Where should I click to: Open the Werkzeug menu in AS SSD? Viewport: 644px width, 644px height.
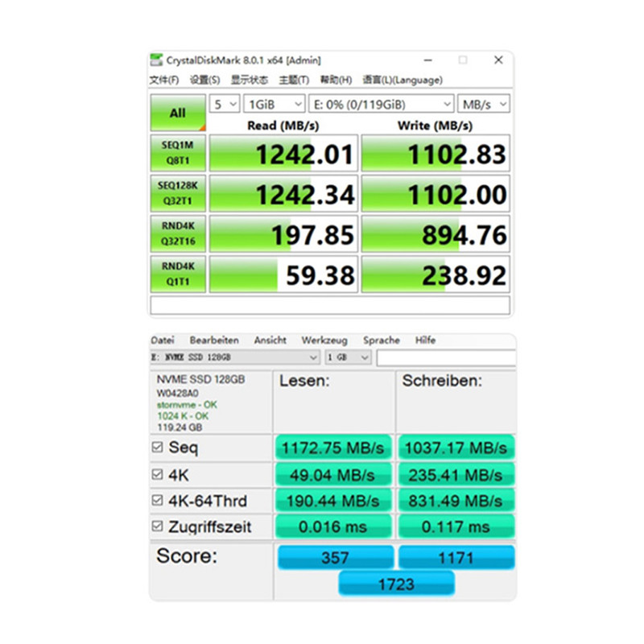(324, 341)
